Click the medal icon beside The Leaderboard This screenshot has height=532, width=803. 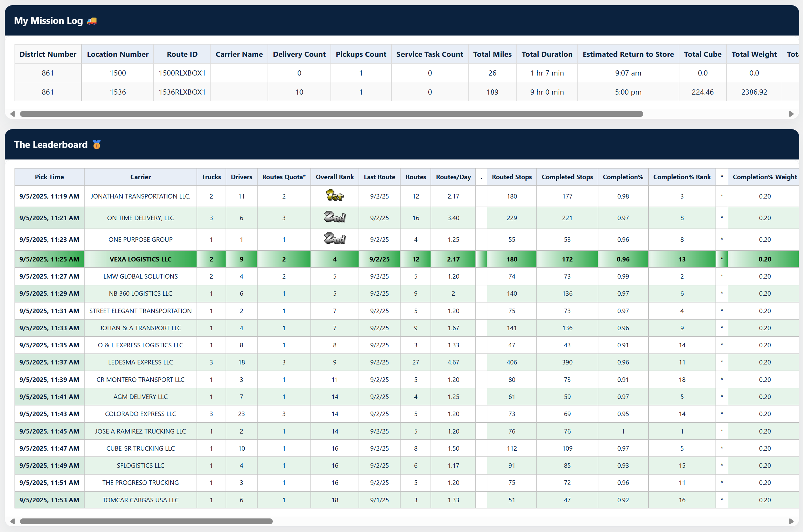(x=97, y=145)
